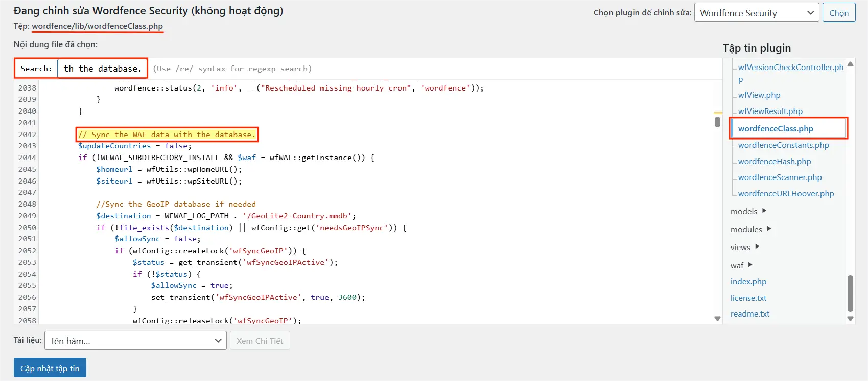Open wfViewResult.php file

(770, 111)
